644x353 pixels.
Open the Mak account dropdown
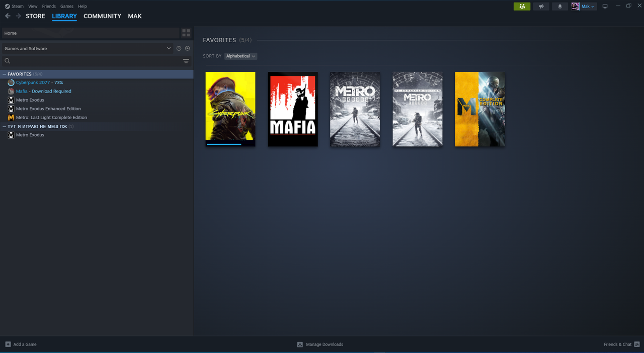tap(588, 7)
